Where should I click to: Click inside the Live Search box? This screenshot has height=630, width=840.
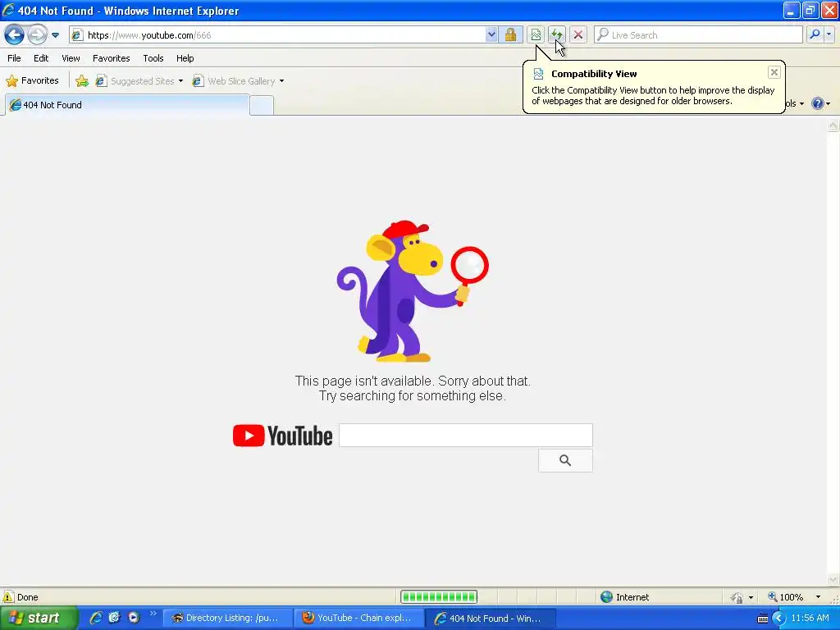(x=698, y=35)
